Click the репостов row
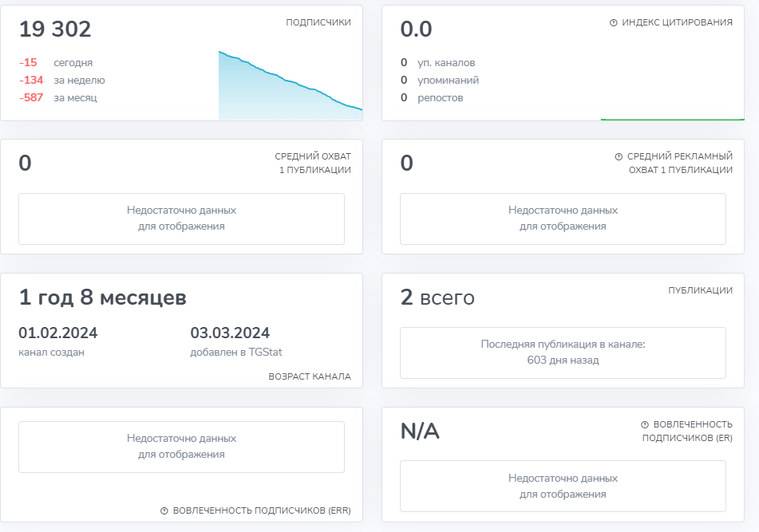This screenshot has width=759, height=532. click(x=432, y=97)
